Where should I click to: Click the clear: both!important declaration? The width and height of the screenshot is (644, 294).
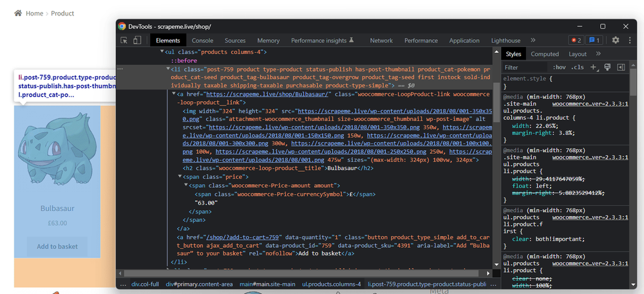click(x=548, y=239)
